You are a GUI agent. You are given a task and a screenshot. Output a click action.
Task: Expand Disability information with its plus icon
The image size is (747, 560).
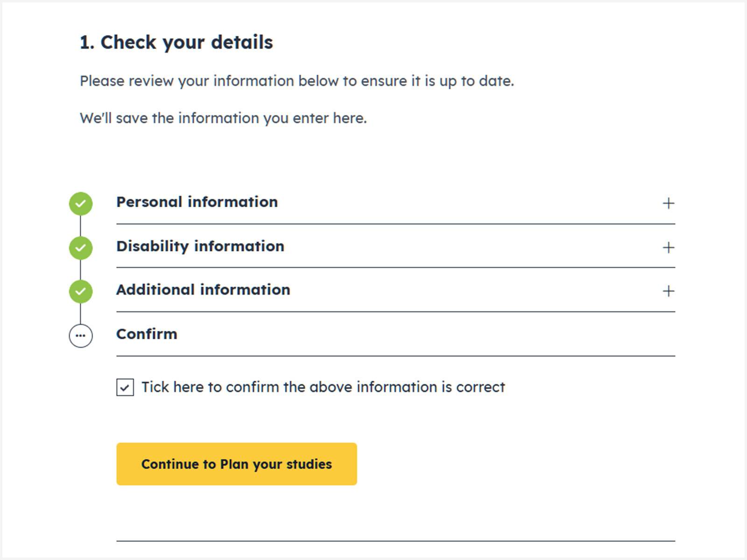tap(668, 247)
